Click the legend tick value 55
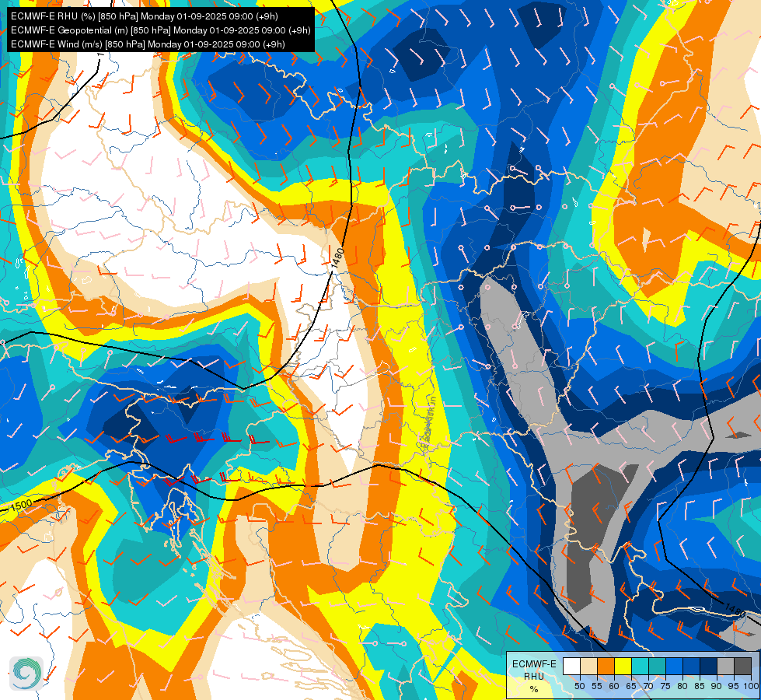This screenshot has height=700, width=761. (x=596, y=686)
